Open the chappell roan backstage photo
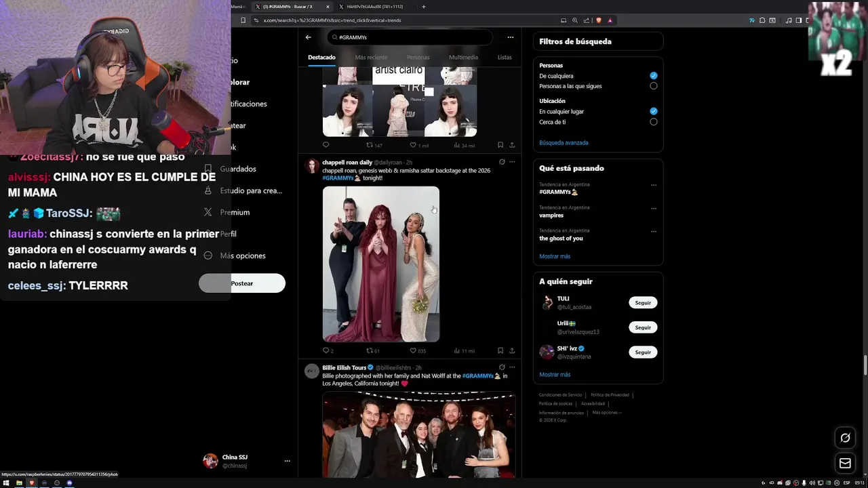 coord(381,264)
